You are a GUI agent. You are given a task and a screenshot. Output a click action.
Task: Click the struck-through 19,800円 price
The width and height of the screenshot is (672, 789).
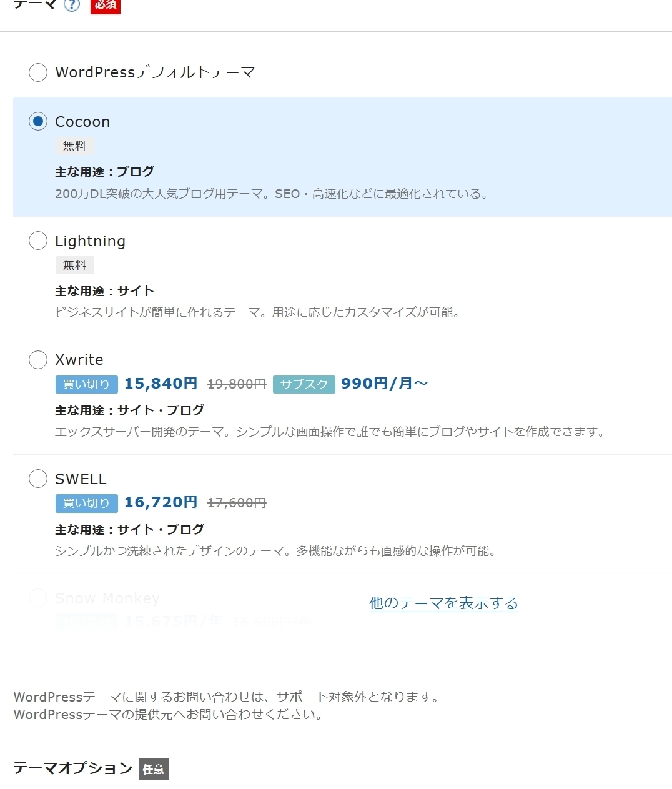tap(237, 384)
